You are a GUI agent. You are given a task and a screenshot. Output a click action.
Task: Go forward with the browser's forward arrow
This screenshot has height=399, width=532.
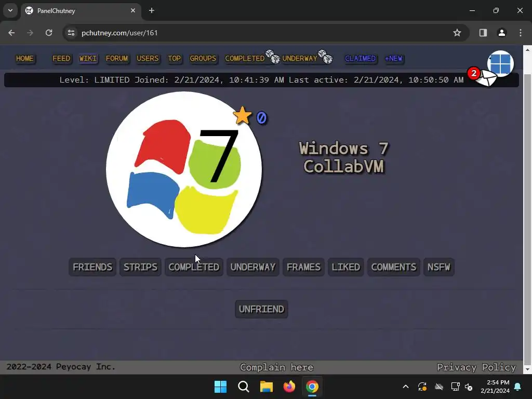[x=30, y=33]
